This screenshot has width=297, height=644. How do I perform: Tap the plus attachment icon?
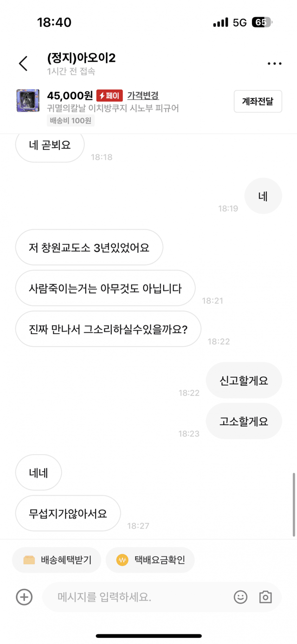pos(24,597)
